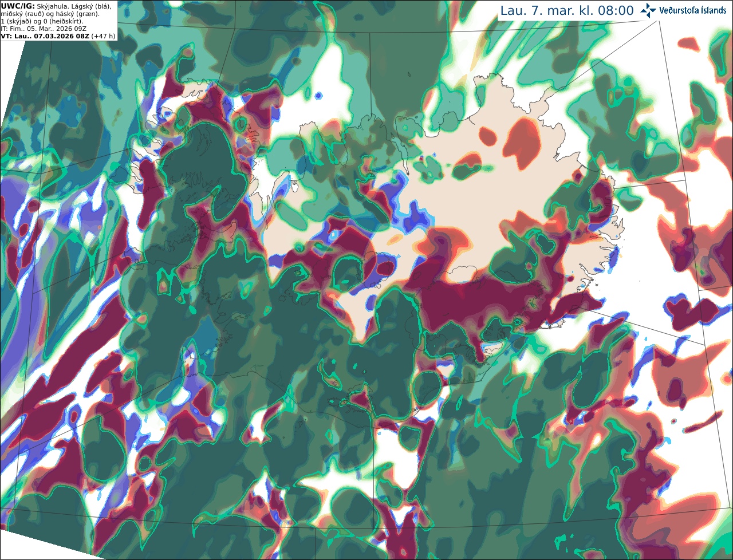This screenshot has width=733, height=560.
Task: Click the 'VT: Lau.. 07.03.2026 08Z' valid time
Action: pos(45,36)
